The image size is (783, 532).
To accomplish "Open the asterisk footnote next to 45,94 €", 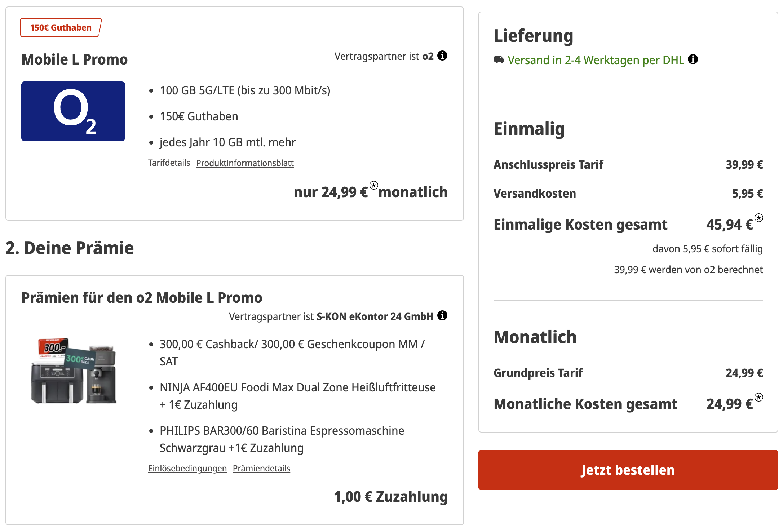I will [759, 218].
